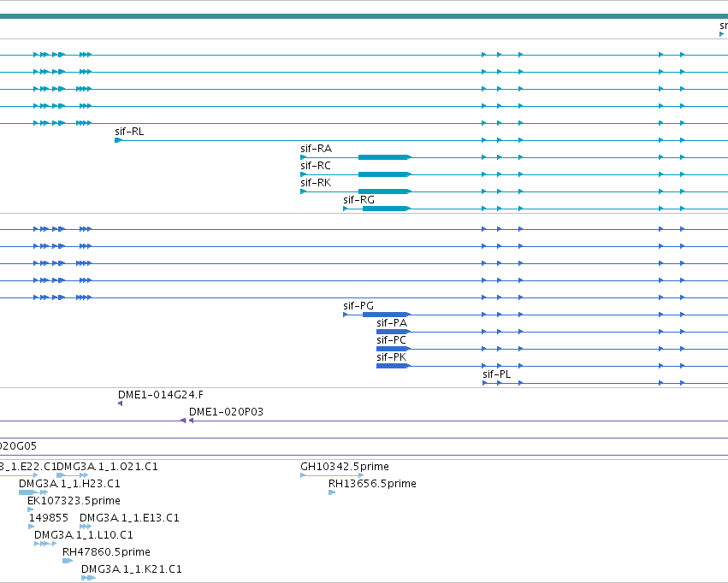Click the sif-RA thick exon block

pos(383,157)
